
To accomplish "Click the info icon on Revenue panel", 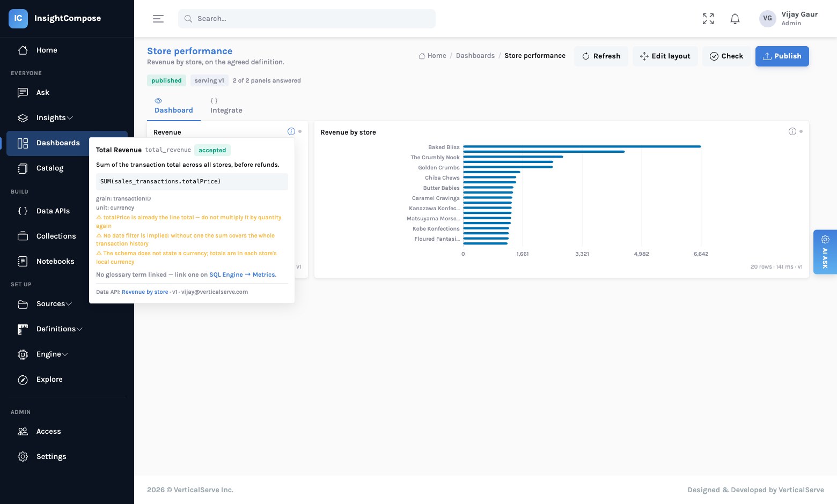I will (291, 131).
